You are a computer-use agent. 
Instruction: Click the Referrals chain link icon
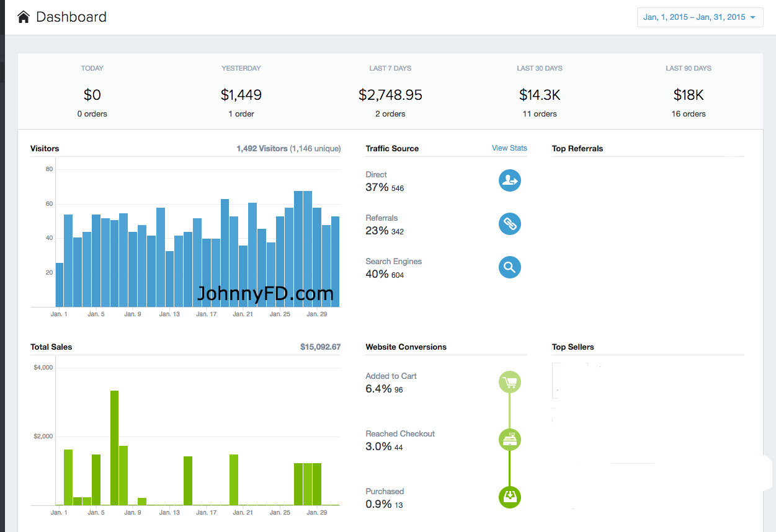click(x=510, y=224)
